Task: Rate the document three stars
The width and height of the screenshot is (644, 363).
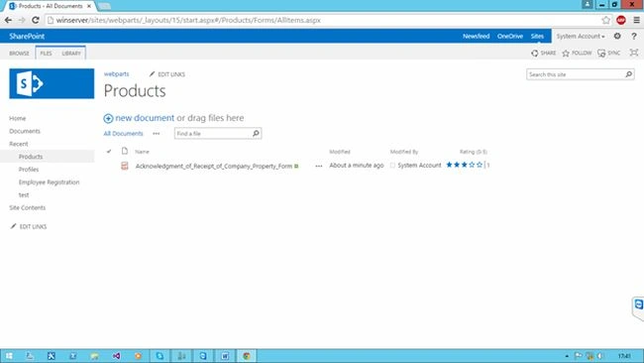Action: coord(464,165)
